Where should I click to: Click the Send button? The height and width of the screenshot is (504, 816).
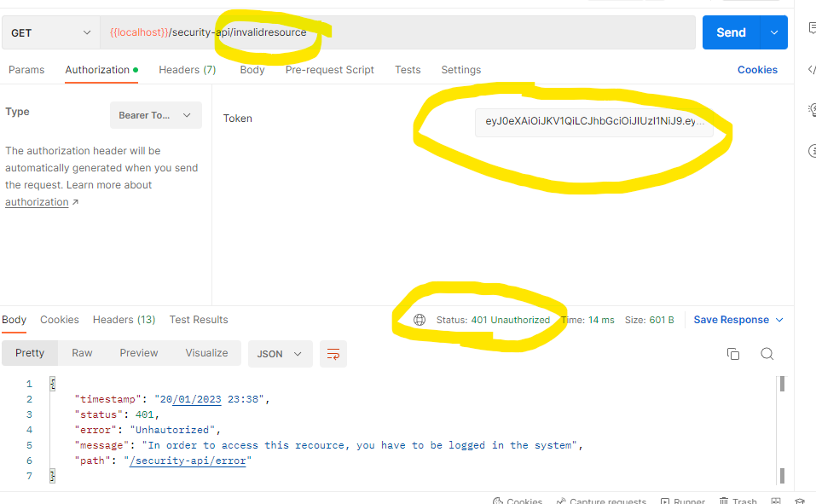[x=730, y=32]
